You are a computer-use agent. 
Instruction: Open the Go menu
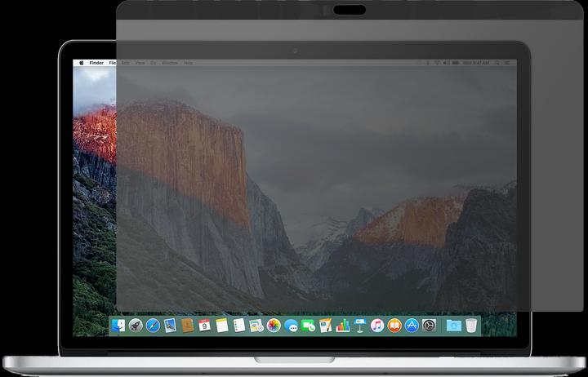point(153,63)
